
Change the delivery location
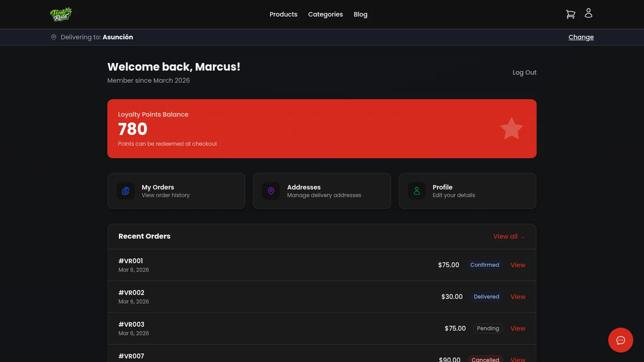click(x=581, y=37)
